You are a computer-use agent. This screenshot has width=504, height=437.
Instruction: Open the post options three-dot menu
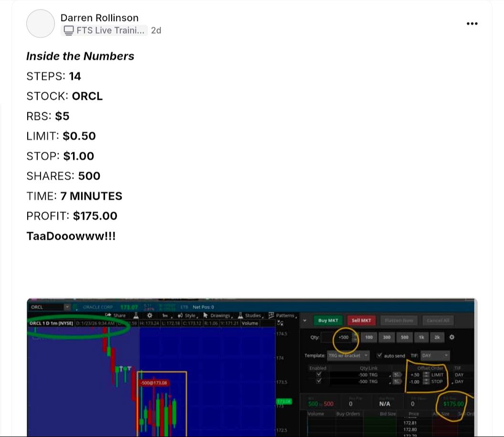pos(472,23)
